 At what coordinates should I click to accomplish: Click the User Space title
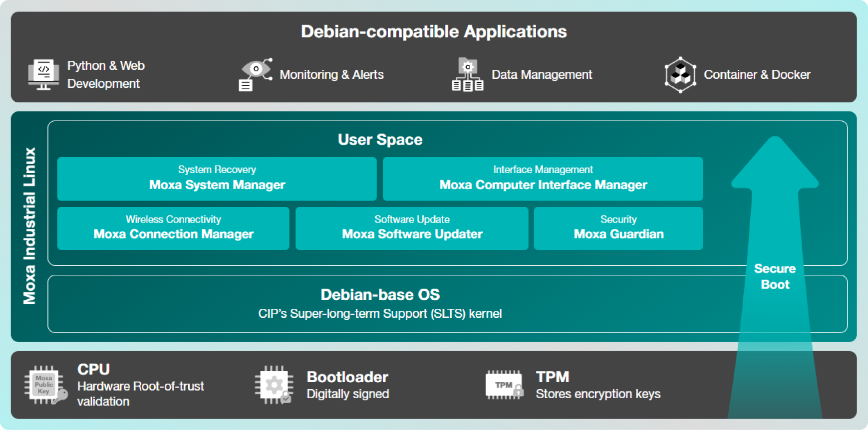[x=380, y=140]
